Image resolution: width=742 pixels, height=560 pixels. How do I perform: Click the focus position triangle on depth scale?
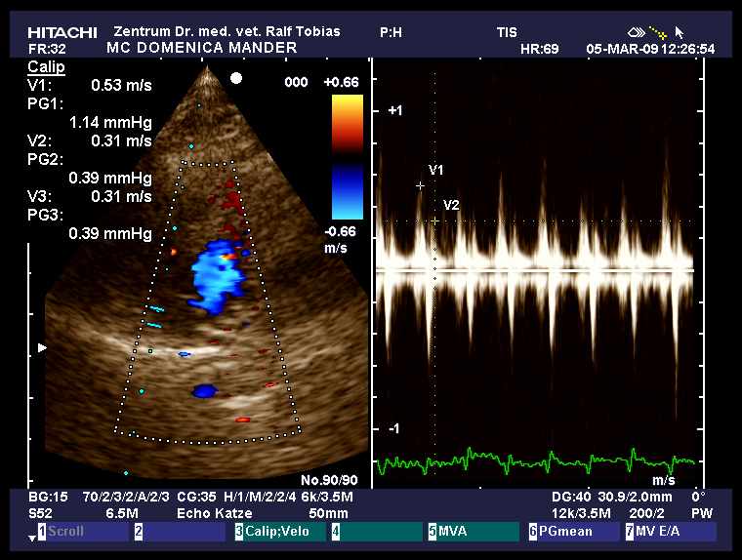(41, 346)
